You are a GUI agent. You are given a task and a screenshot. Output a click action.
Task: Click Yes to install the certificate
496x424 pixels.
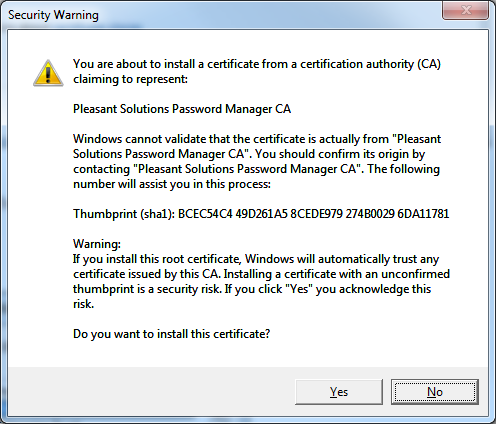coord(339,392)
